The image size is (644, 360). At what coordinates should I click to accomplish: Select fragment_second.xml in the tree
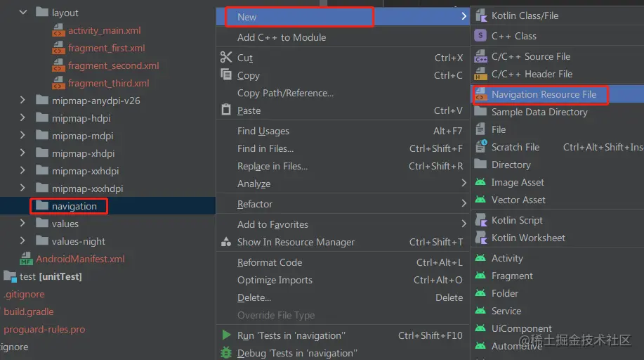[x=113, y=65]
